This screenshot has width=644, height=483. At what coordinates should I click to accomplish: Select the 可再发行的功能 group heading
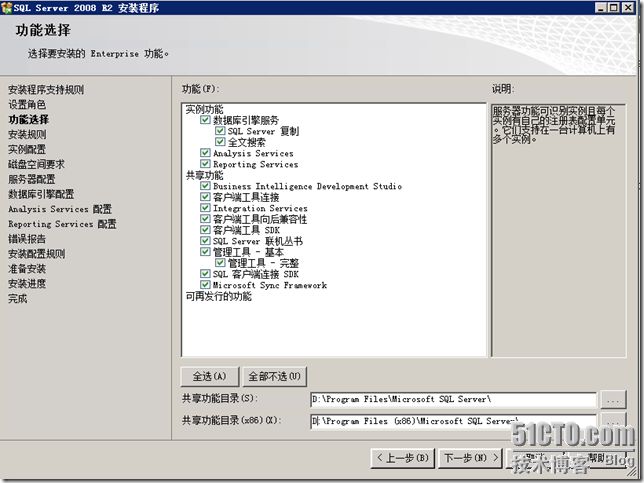pyautogui.click(x=218, y=296)
